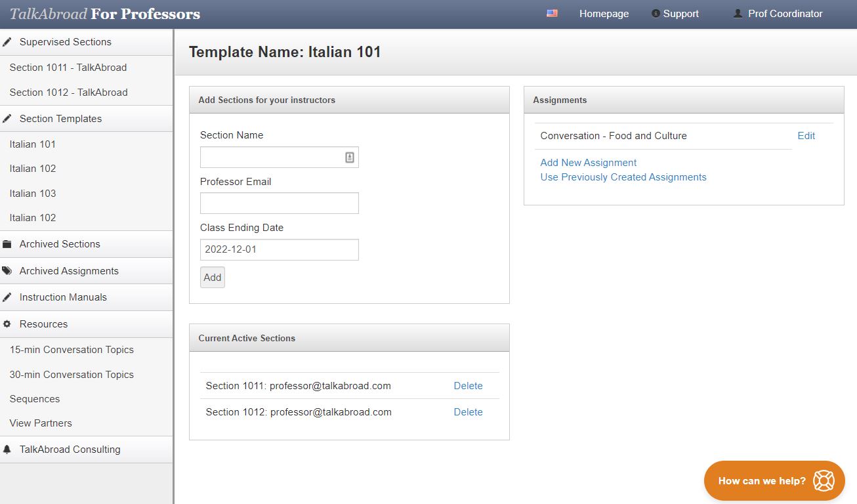Click the Support icon in header
The height and width of the screenshot is (504, 857).
(x=656, y=14)
